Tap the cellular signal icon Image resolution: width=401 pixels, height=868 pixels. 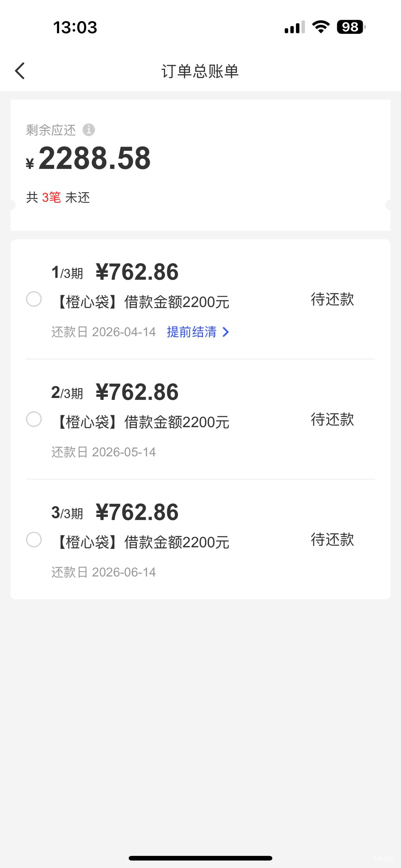[294, 27]
